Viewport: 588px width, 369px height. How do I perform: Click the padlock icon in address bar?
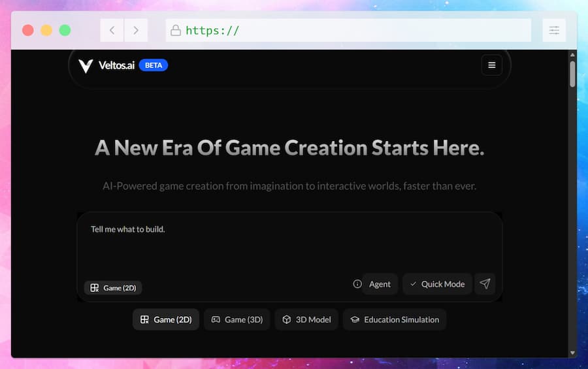[175, 30]
